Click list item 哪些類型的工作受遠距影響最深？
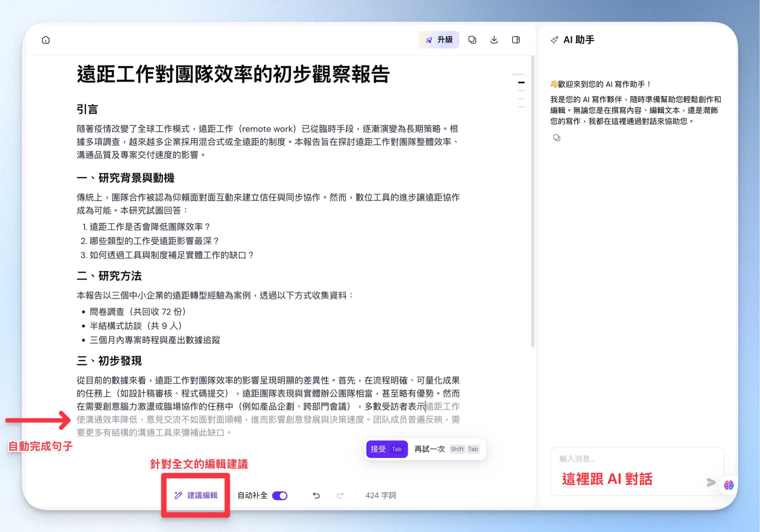The image size is (760, 532). pos(155,241)
